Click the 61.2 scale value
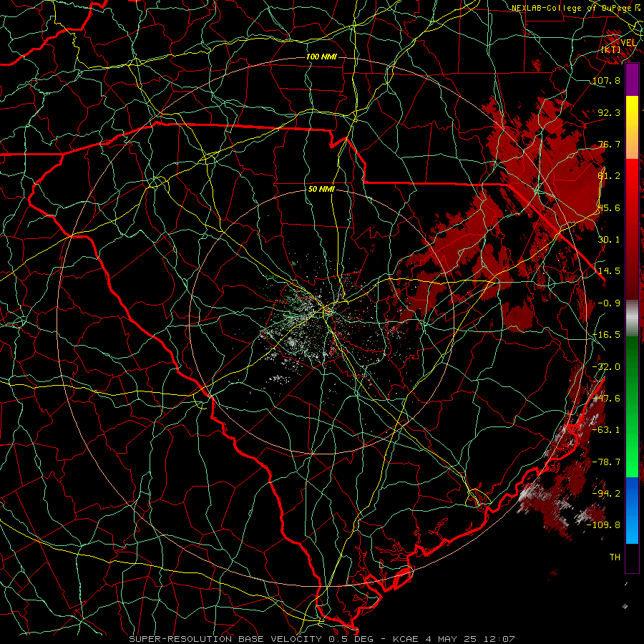The height and width of the screenshot is (644, 644). click(x=609, y=176)
